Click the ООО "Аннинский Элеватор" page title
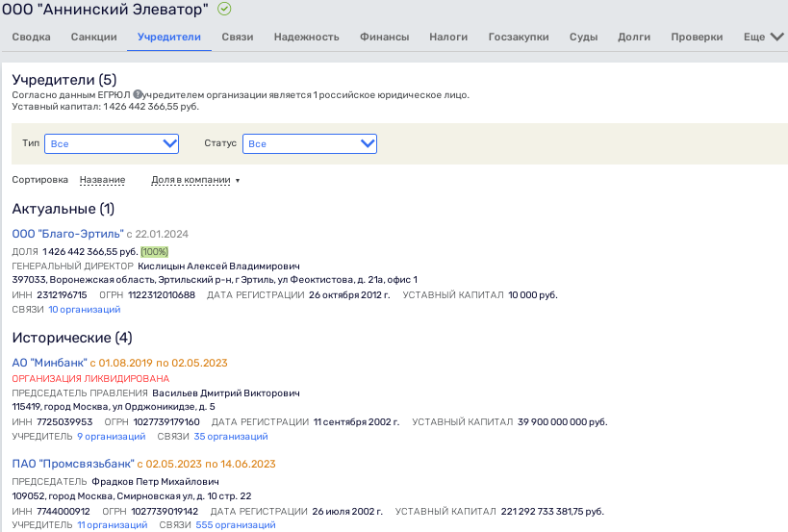The image size is (788, 532). pos(105,9)
